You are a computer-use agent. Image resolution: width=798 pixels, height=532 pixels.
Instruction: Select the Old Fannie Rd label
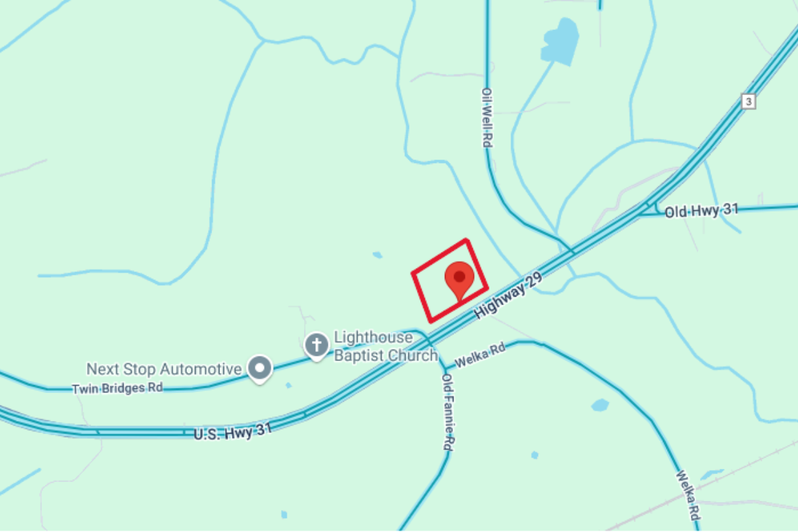448,412
